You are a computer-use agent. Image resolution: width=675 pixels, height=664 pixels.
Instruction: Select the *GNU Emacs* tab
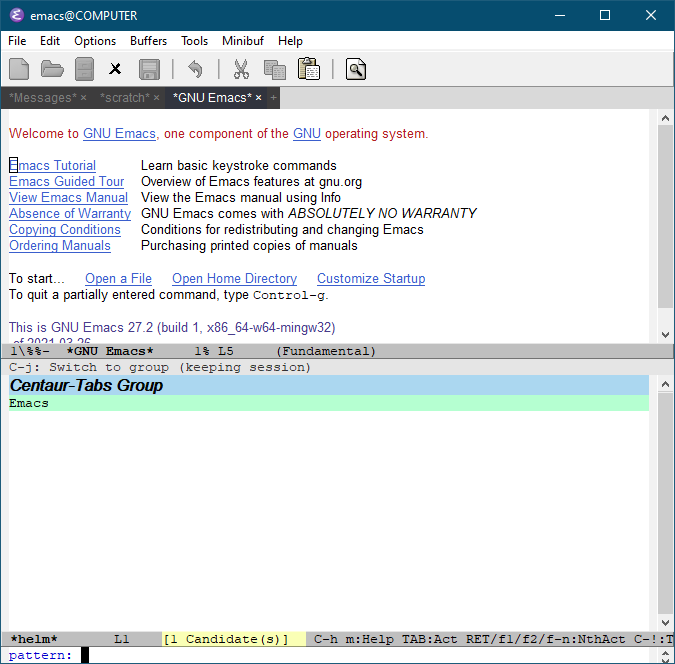(212, 98)
